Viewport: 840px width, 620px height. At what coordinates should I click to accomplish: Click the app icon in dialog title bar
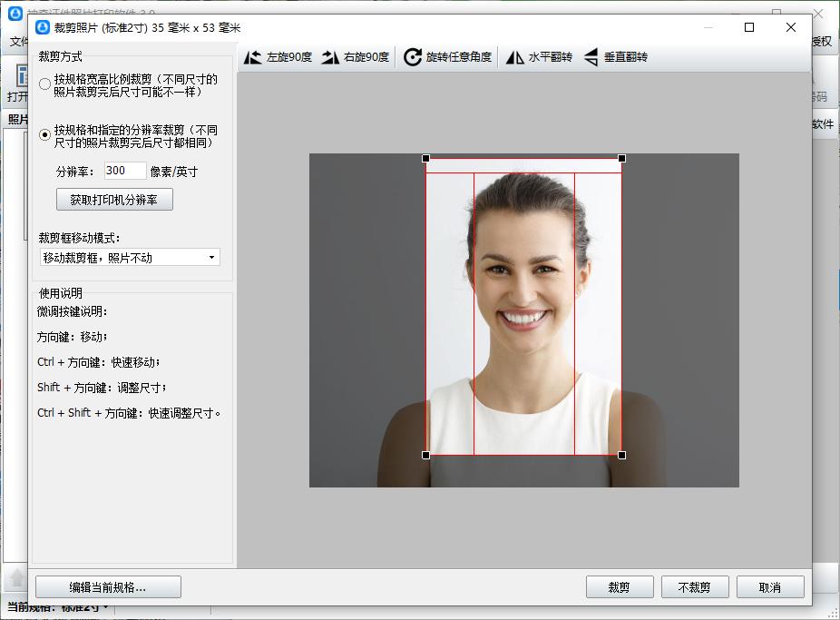(43, 27)
